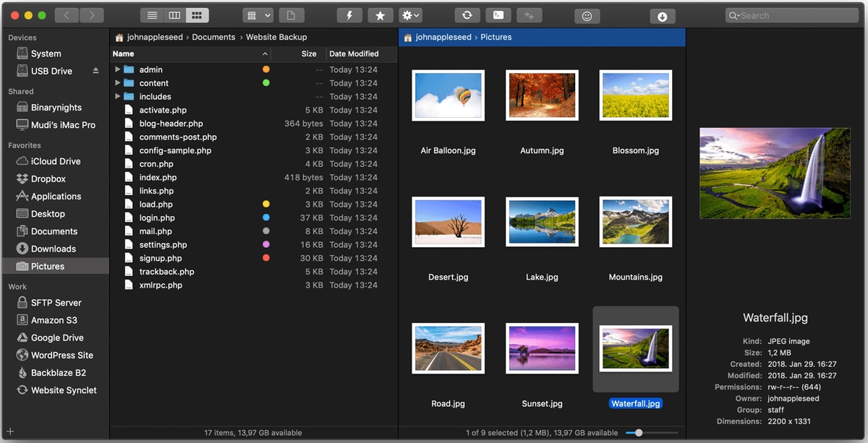Viewport: 868px width, 443px height.
Task: Open the terminal toolbar icon
Action: (x=498, y=15)
